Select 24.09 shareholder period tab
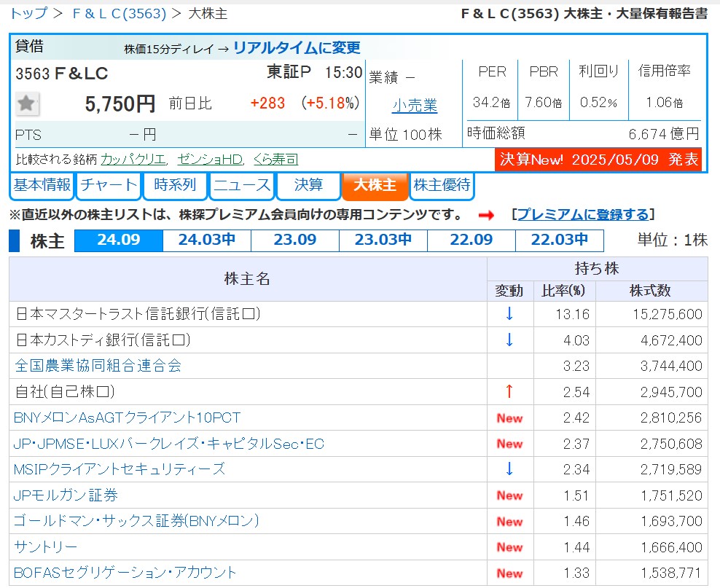 coord(119,240)
